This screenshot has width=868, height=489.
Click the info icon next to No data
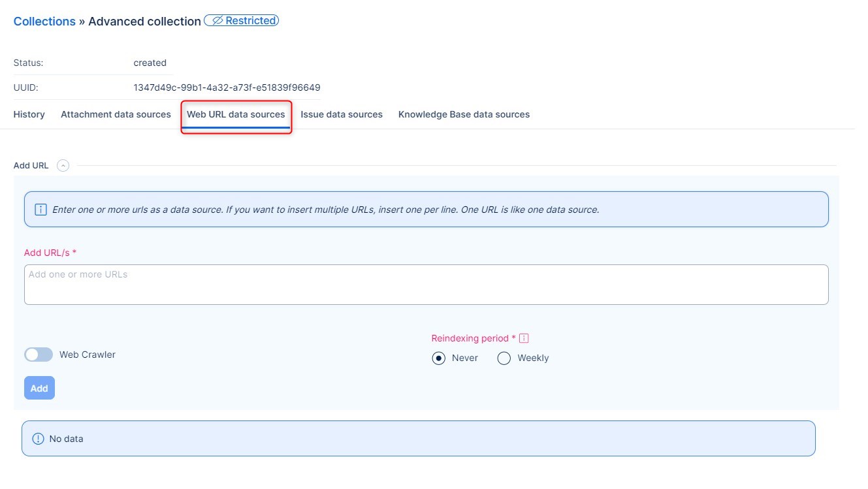coord(38,439)
